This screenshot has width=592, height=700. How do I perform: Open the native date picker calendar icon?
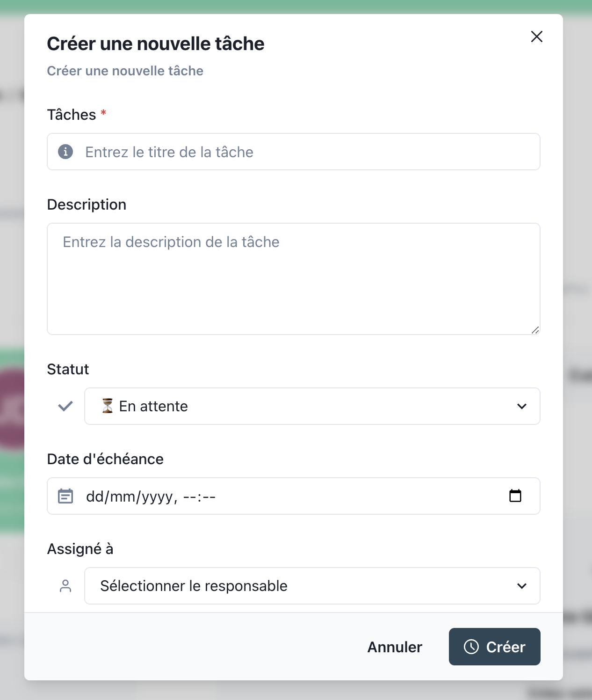515,496
